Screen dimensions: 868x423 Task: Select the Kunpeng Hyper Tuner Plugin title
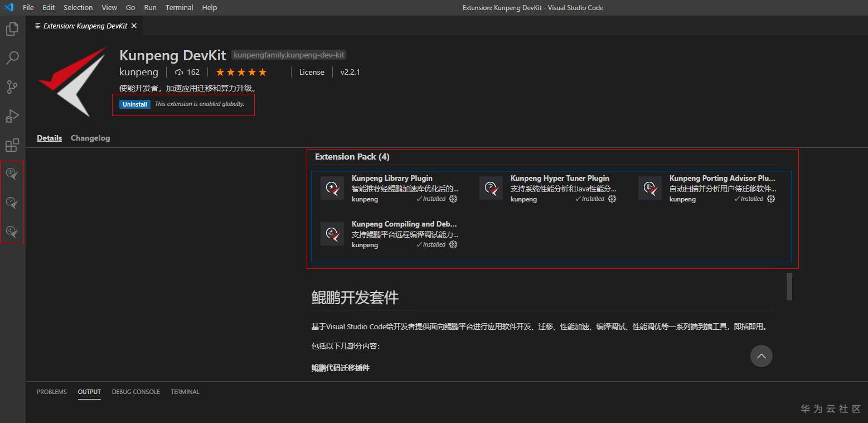coord(560,178)
